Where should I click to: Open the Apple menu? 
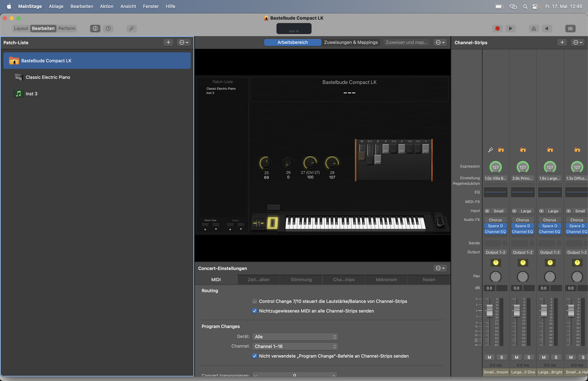tap(9, 6)
